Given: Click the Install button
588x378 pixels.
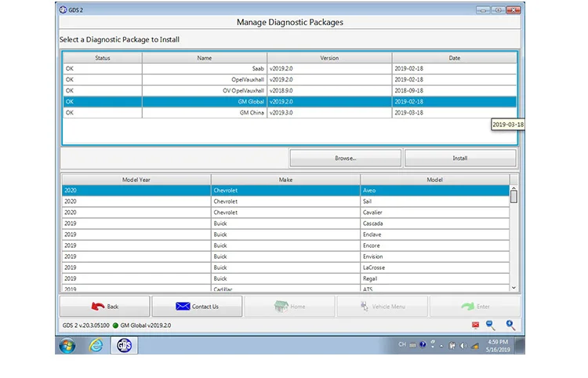Looking at the screenshot, I should (x=459, y=158).
